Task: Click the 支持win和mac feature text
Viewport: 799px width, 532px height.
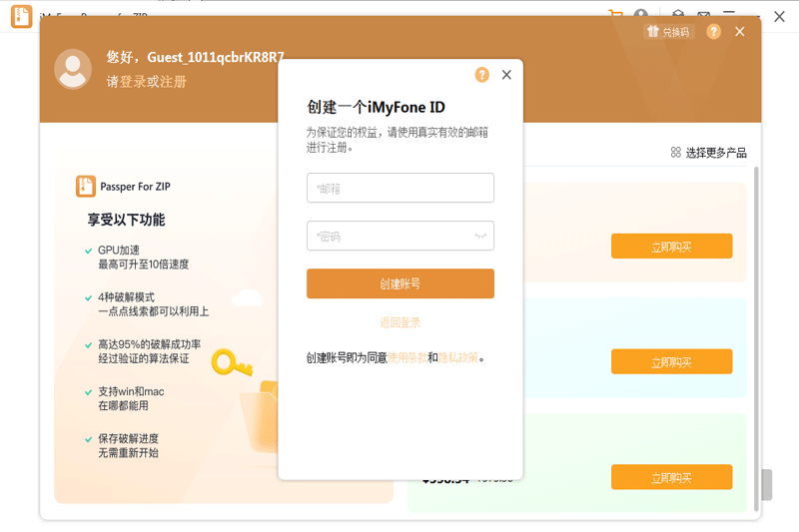Action: [x=131, y=391]
